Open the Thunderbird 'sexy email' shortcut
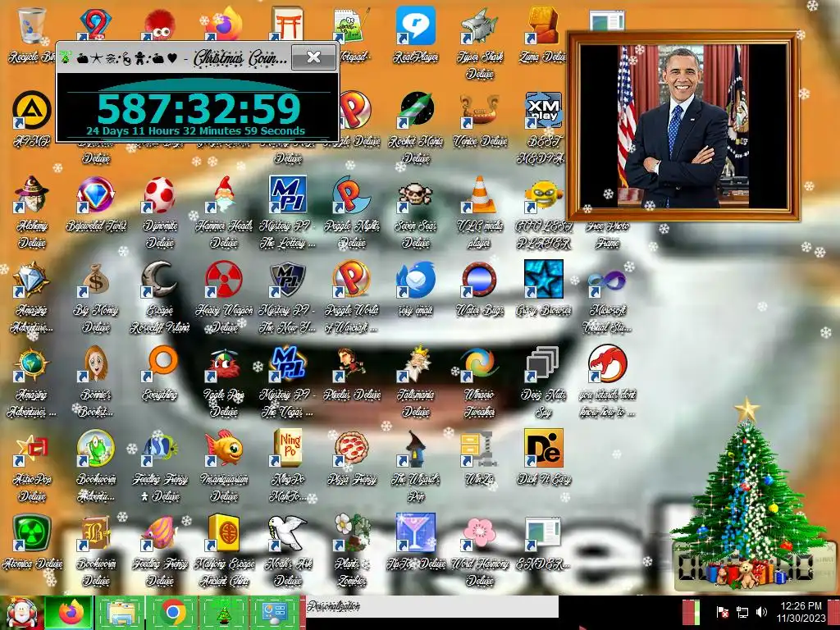This screenshot has height=630, width=840. click(416, 279)
